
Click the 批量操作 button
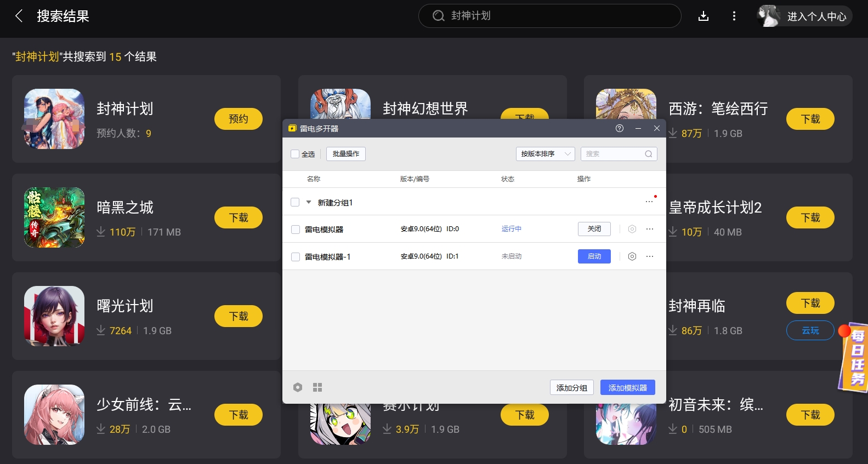point(346,154)
